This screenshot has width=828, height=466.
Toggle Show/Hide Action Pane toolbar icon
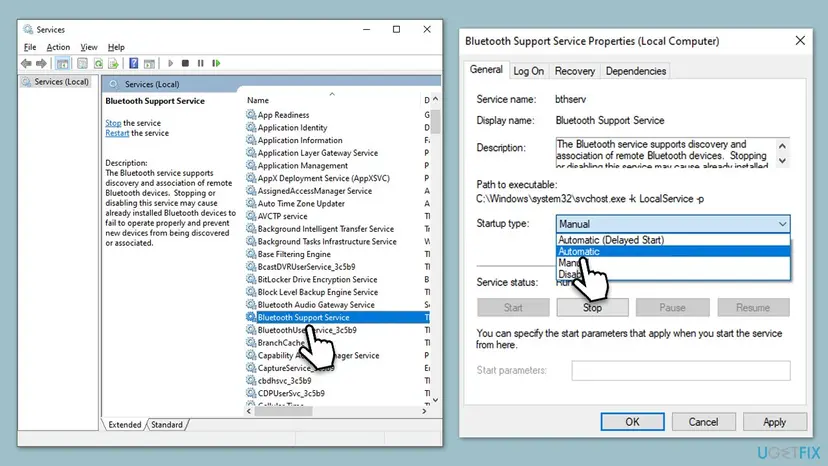point(149,63)
